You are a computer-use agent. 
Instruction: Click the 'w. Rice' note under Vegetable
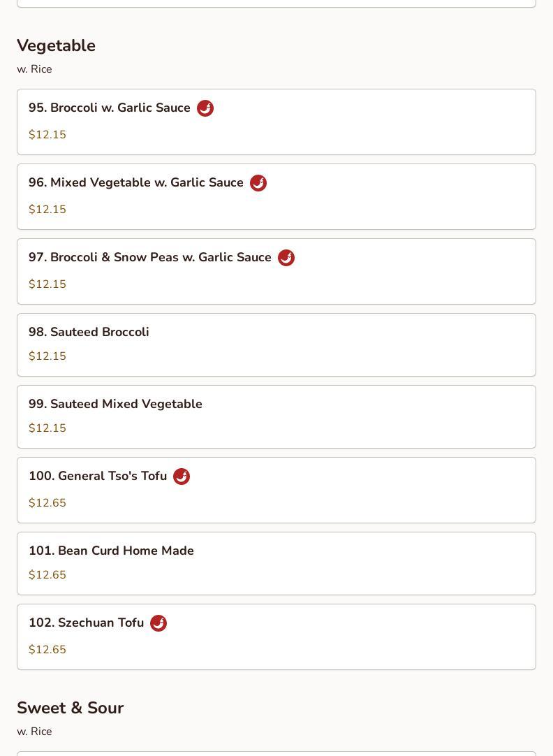click(x=34, y=69)
